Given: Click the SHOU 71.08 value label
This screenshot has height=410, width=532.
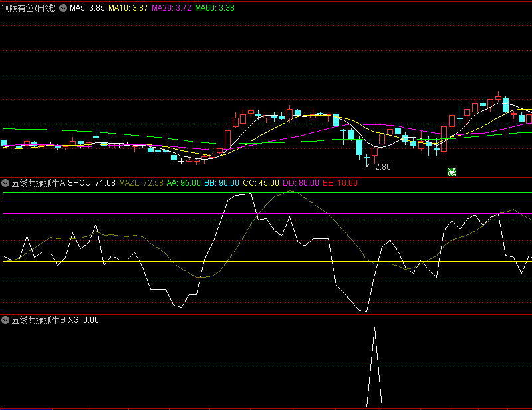Looking at the screenshot, I should (92, 182).
